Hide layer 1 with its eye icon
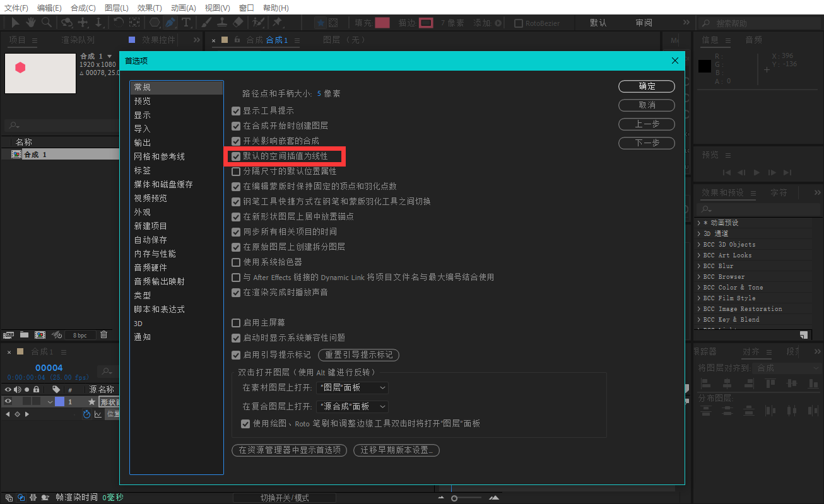 tap(8, 401)
